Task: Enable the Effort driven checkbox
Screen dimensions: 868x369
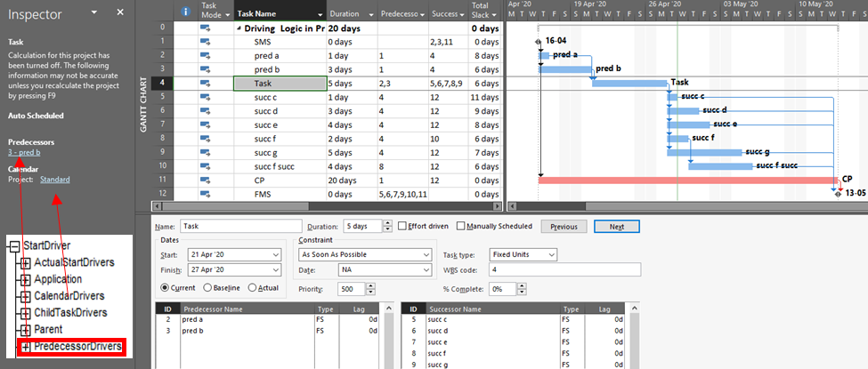Action: (x=402, y=227)
